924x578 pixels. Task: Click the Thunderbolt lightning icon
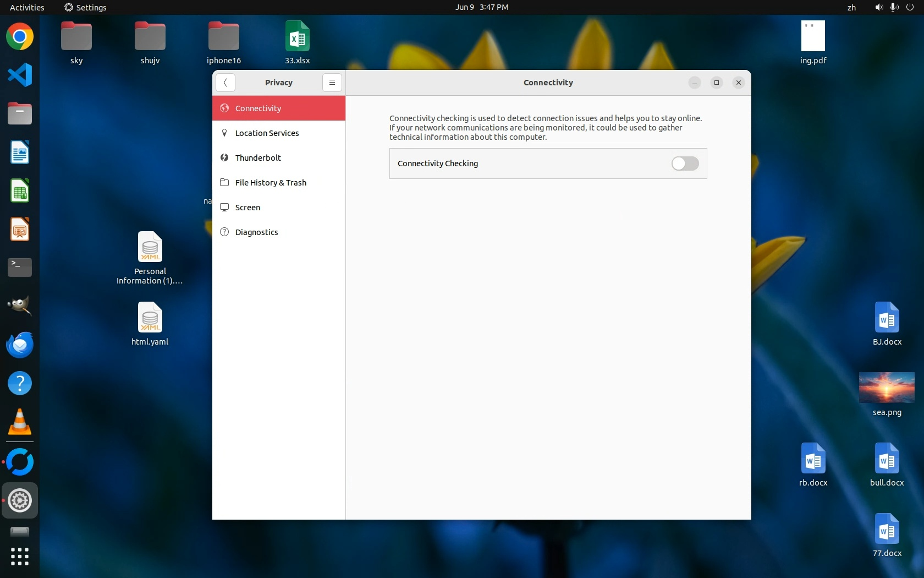click(x=224, y=158)
